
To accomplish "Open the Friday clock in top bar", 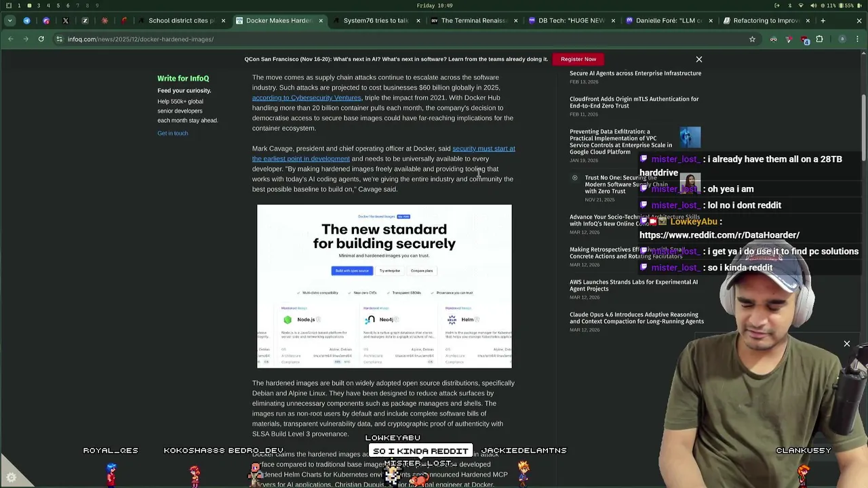I will (x=435, y=5).
